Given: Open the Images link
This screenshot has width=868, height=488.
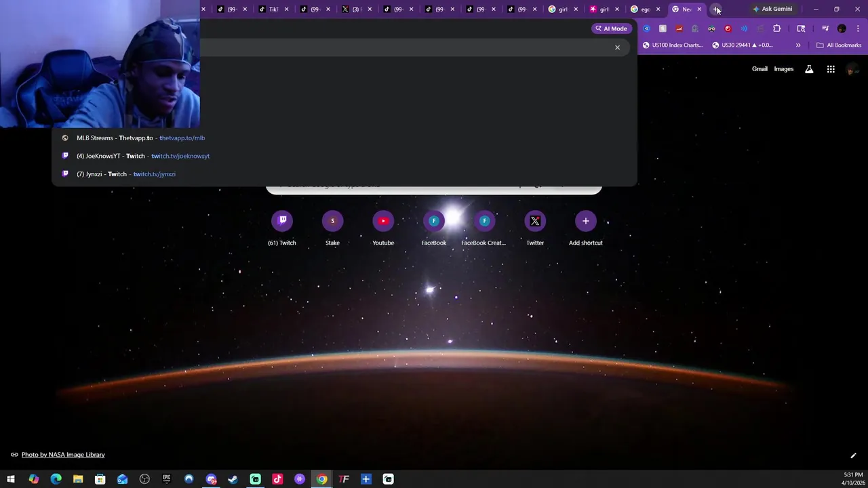Looking at the screenshot, I should (x=783, y=69).
